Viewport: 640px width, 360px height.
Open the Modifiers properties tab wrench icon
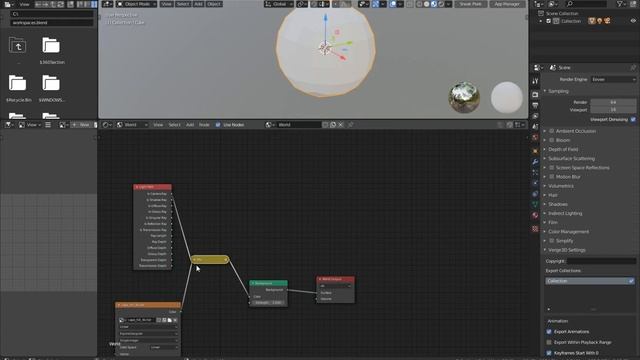tap(535, 162)
